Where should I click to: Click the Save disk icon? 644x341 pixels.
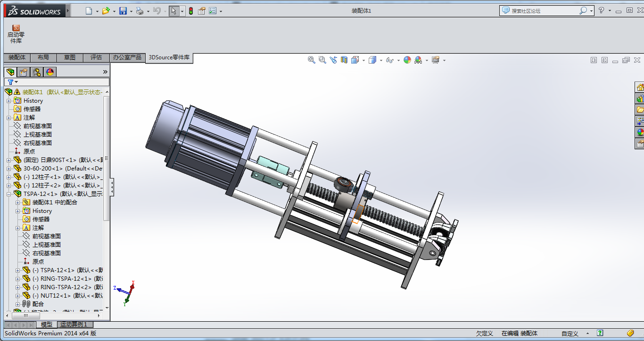123,11
